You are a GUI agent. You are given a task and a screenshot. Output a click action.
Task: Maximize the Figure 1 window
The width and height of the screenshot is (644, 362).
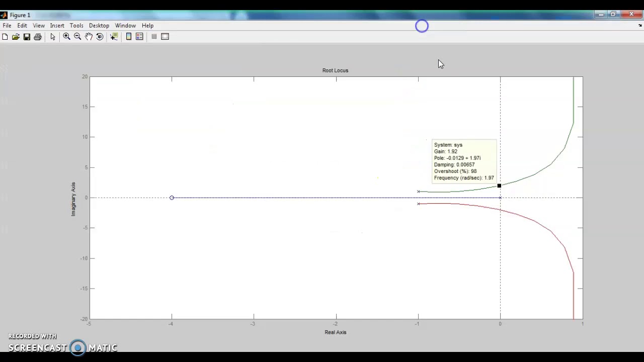pos(613,15)
